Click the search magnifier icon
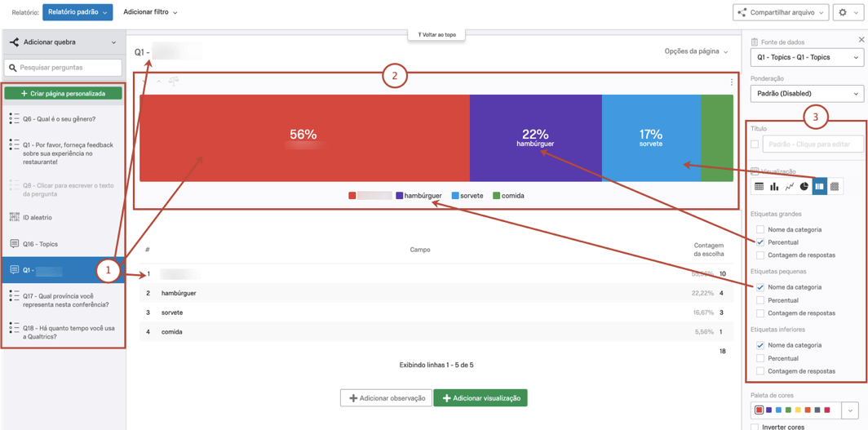 pos(13,68)
